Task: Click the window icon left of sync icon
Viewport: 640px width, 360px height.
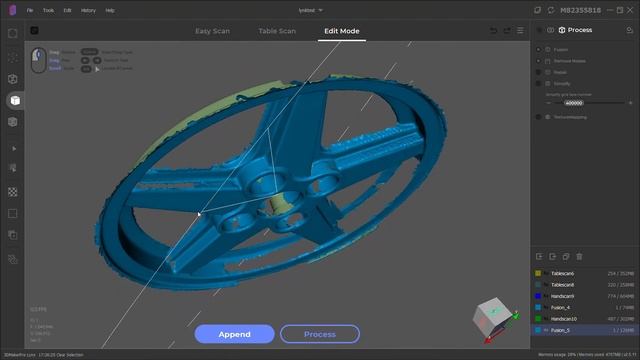Action: [538, 10]
